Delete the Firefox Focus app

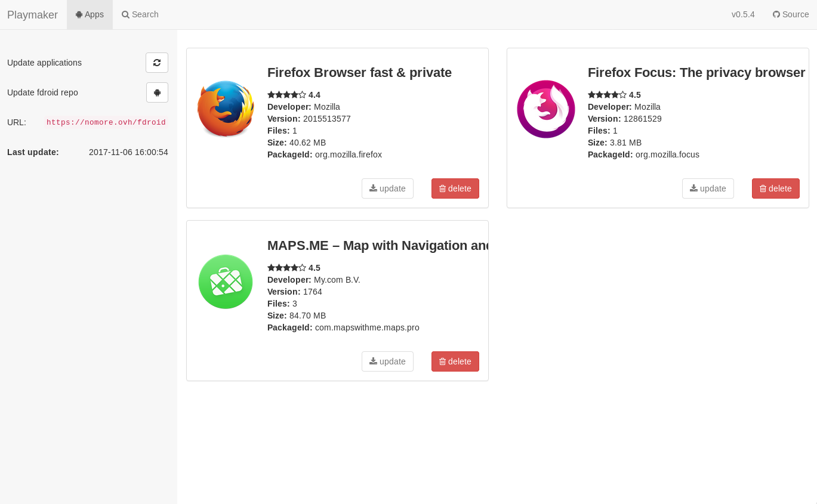pos(775,188)
